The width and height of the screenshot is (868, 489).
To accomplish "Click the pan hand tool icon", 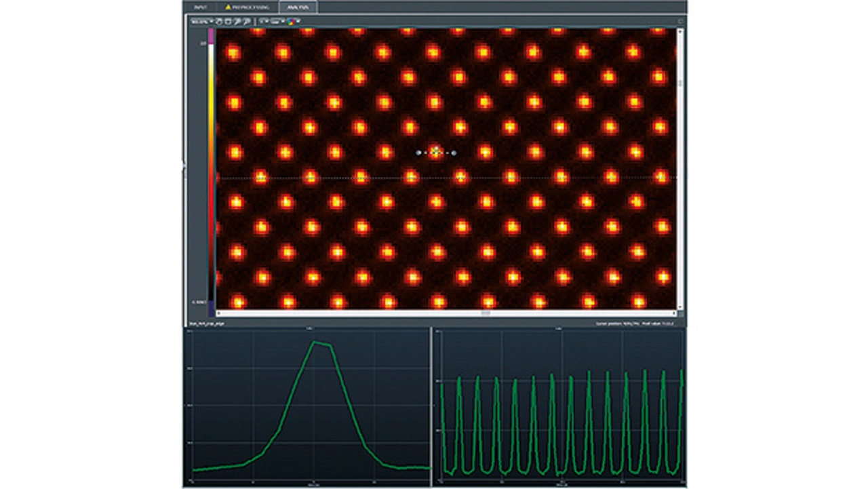I will [x=219, y=21].
